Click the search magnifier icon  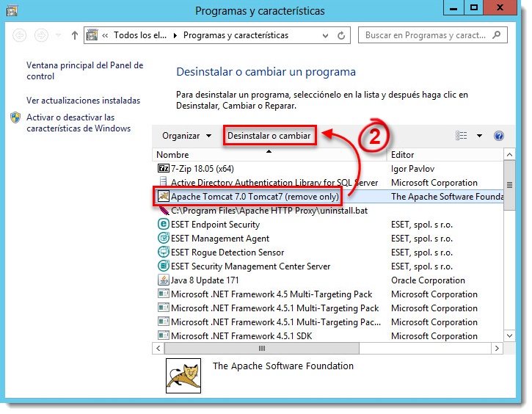(x=496, y=35)
